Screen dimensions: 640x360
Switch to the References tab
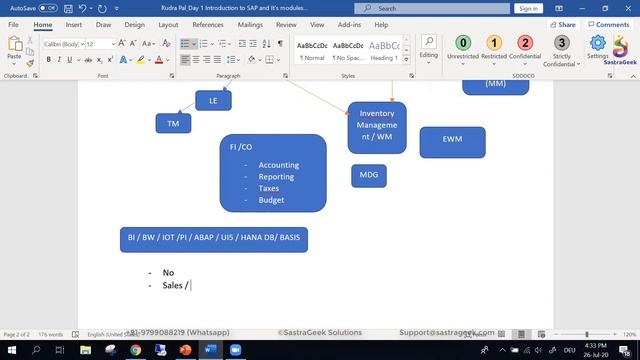coord(208,25)
